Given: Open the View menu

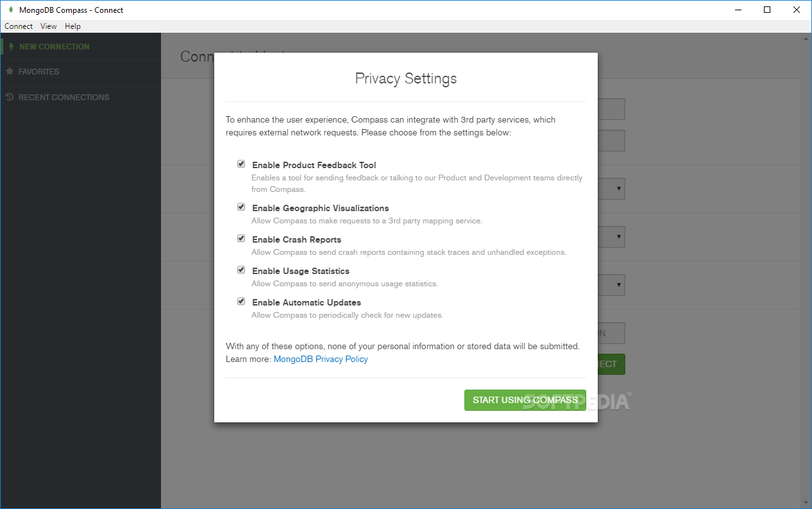Looking at the screenshot, I should tap(49, 26).
